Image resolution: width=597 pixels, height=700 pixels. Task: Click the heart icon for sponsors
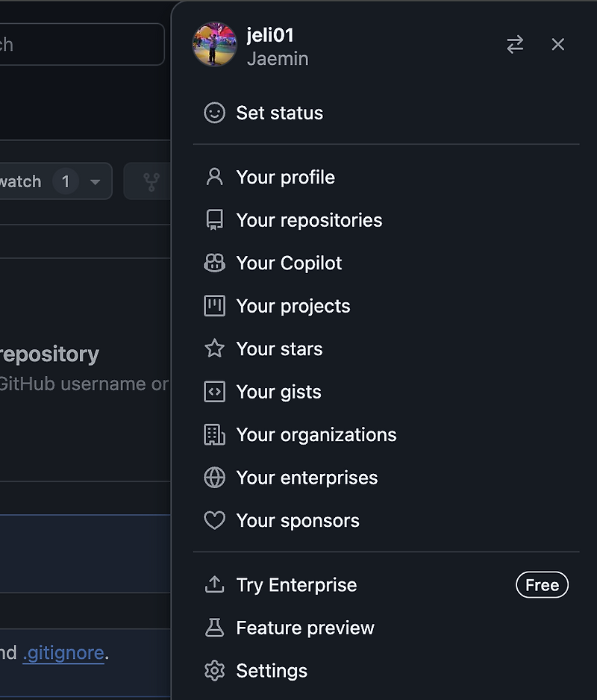tap(215, 521)
